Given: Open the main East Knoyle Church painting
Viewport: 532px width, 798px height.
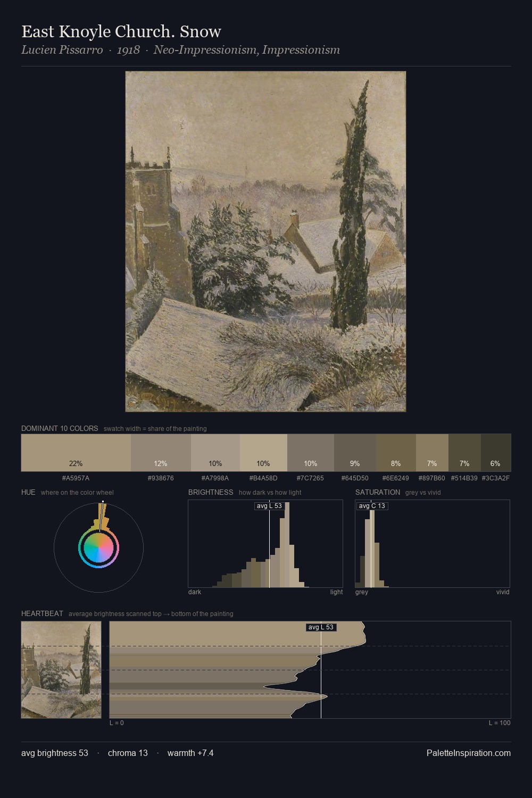Looking at the screenshot, I should (265, 242).
